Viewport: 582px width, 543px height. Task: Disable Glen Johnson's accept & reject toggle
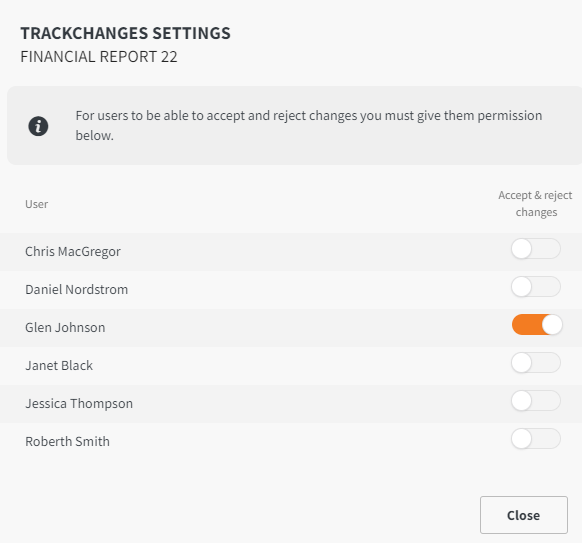point(537,325)
